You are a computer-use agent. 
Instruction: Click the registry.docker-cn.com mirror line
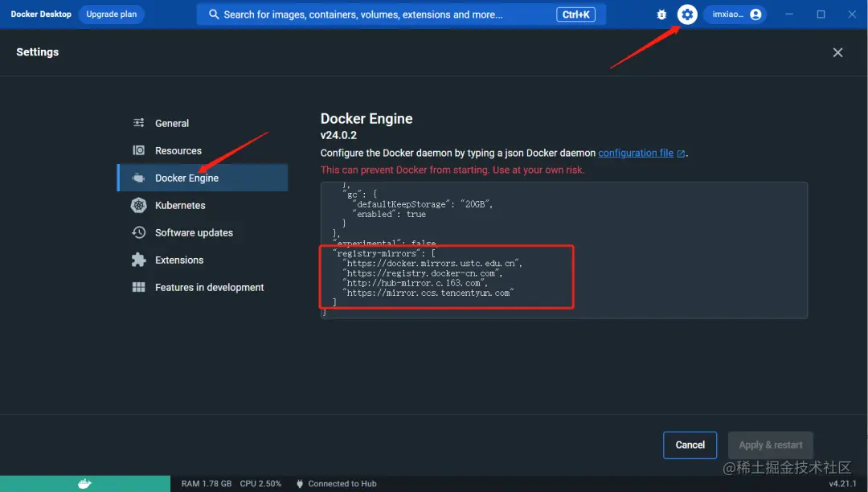click(423, 273)
